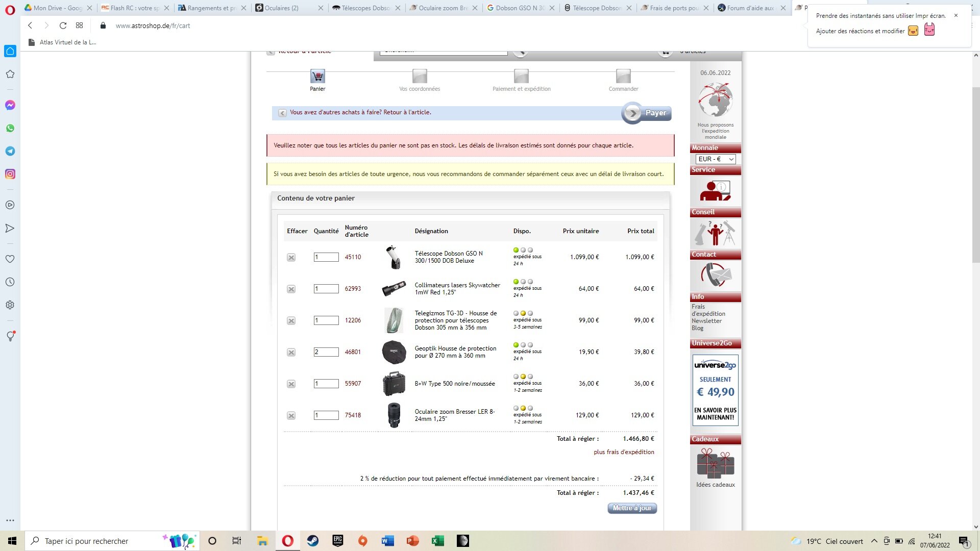Switch to the Oculaires (2) tab
This screenshot has height=551, width=980.
282,8
